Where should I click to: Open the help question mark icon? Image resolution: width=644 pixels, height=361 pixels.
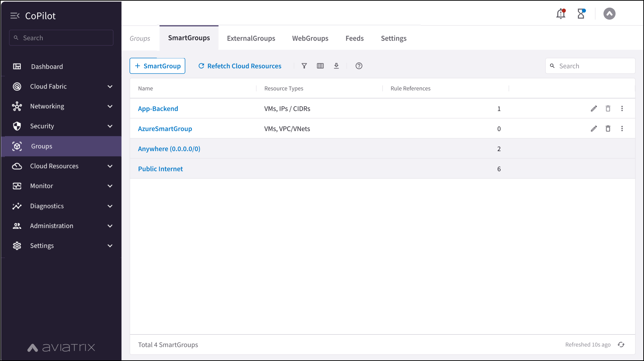pos(359,66)
